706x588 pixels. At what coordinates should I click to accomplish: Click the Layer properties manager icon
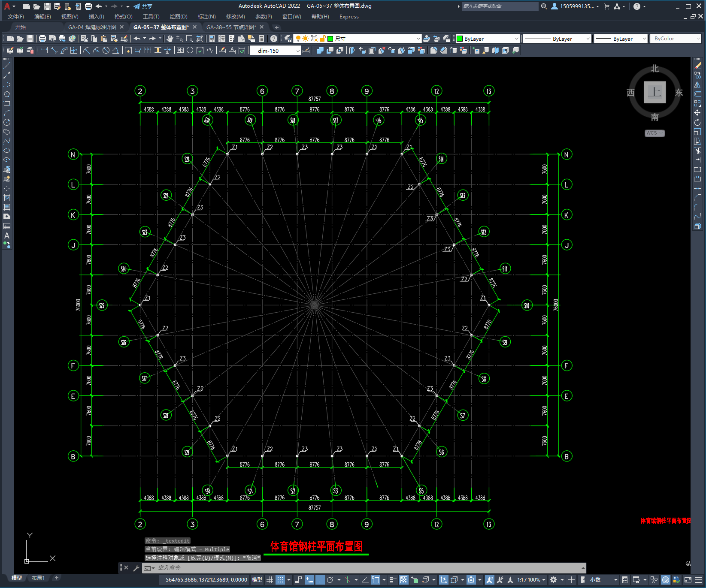[288, 39]
